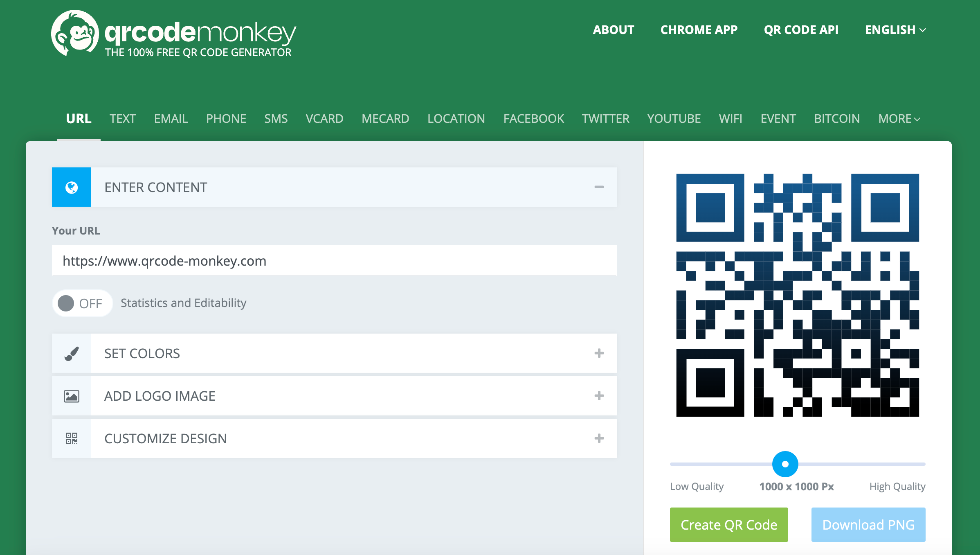Click the Your URL input field
This screenshot has height=555, width=980.
tap(334, 261)
